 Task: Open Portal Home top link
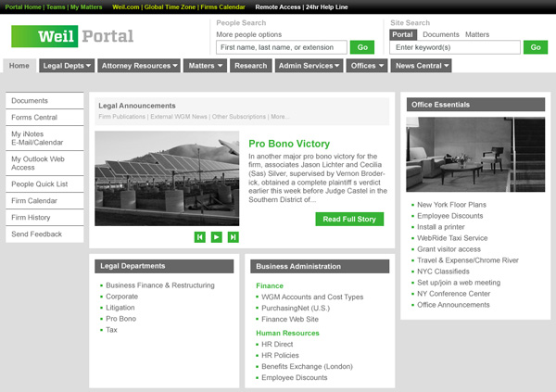coord(23,7)
